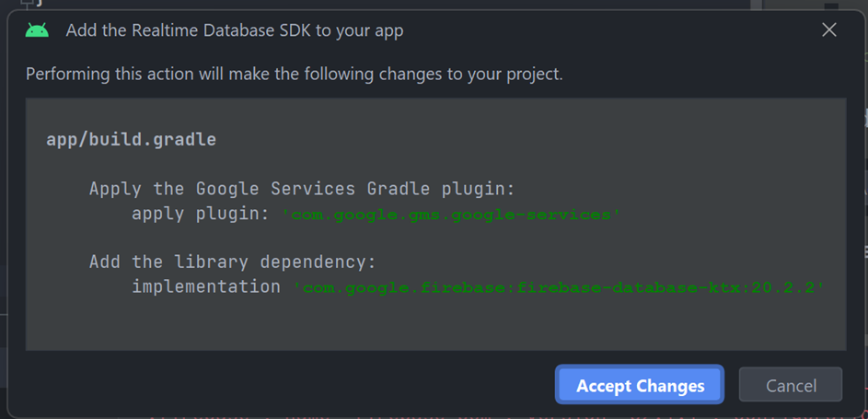Screen dimensions: 868x419
Task: Accept the proposed project changes
Action: 640,385
